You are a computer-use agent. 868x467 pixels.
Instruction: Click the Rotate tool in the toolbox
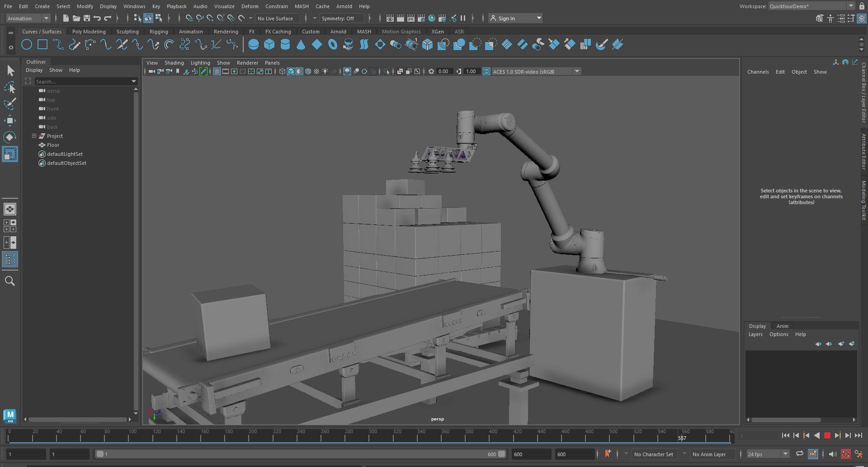[10, 137]
